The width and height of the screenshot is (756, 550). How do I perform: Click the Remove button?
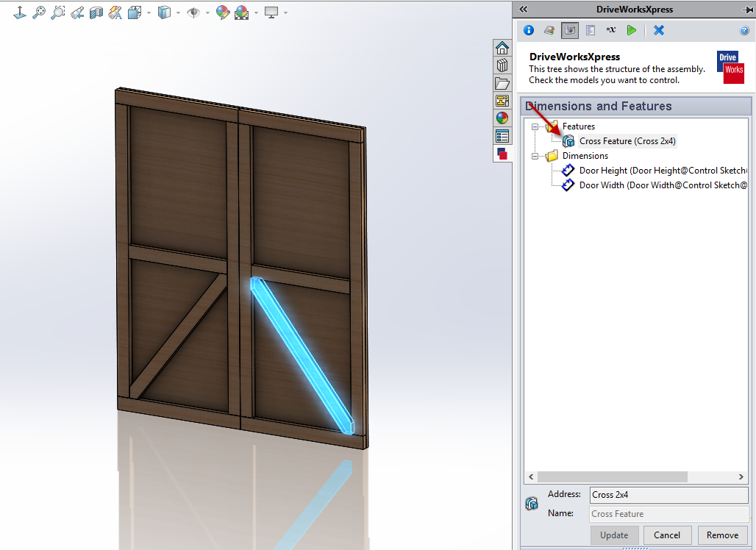pyautogui.click(x=723, y=535)
